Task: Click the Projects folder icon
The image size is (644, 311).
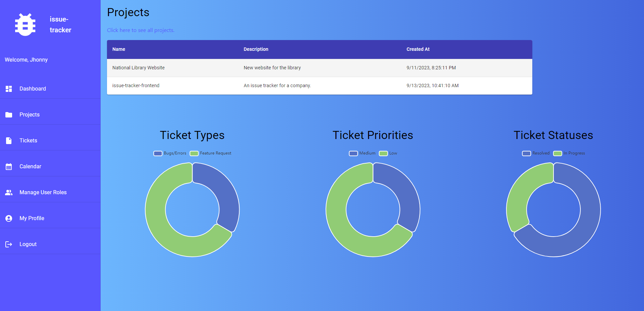Action: click(x=9, y=115)
